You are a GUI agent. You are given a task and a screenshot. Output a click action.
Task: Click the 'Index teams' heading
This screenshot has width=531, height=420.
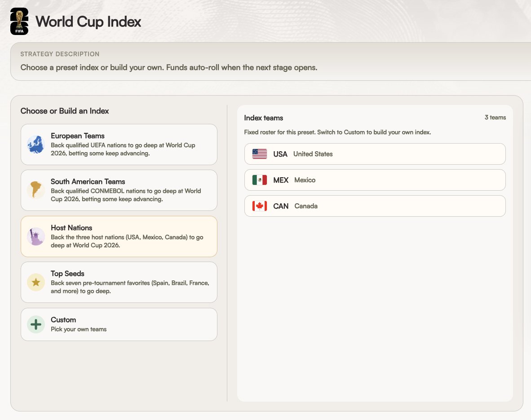pos(263,118)
